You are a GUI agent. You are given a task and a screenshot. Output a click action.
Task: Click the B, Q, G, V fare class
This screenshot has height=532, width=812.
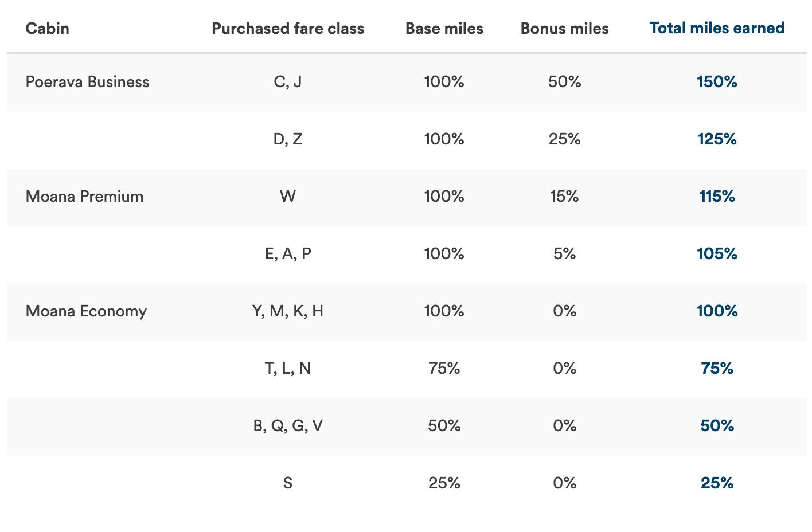288,426
